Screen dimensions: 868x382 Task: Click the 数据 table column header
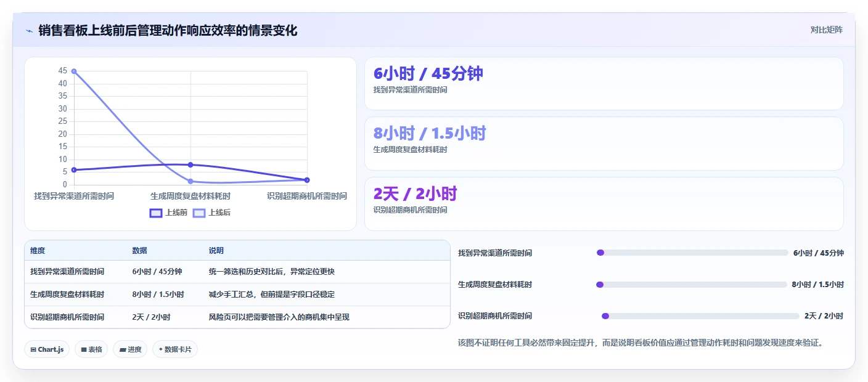click(139, 251)
